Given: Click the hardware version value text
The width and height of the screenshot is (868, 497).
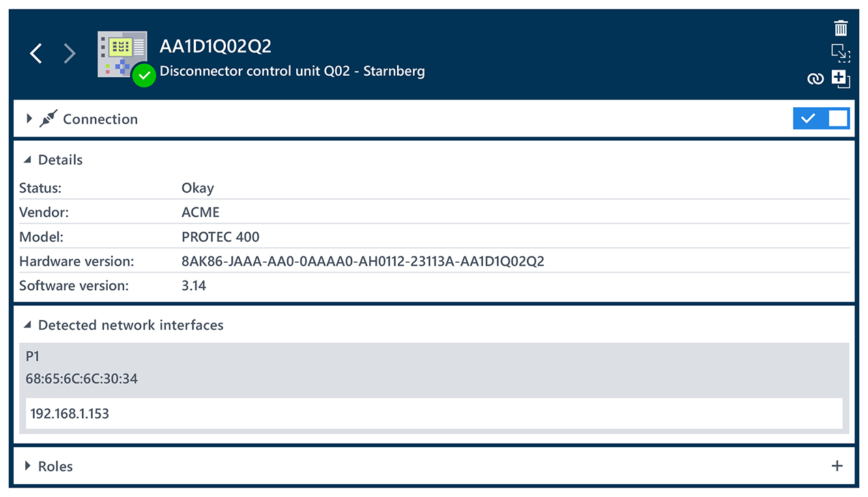Looking at the screenshot, I should [x=362, y=261].
